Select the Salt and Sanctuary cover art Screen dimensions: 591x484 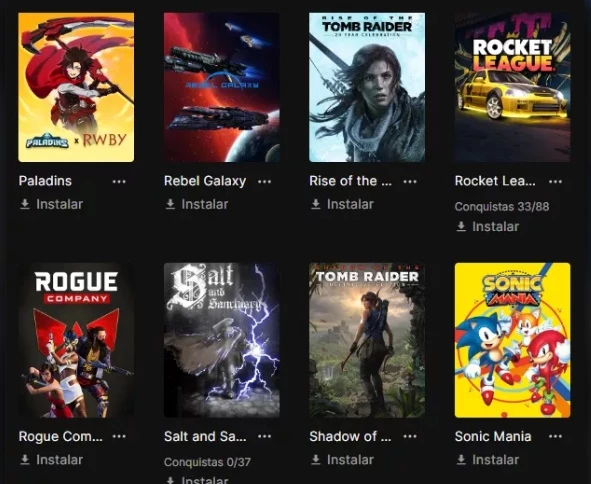pos(222,340)
